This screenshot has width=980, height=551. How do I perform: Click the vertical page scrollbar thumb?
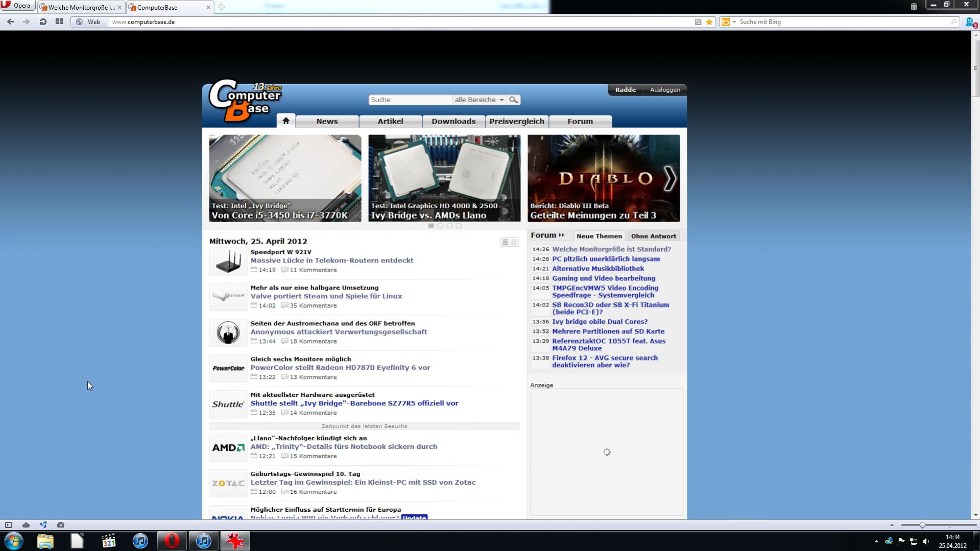click(975, 67)
